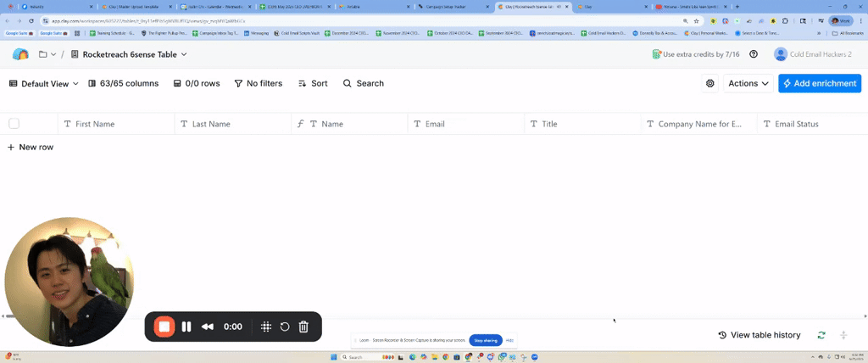Click the Clay home logo icon

click(x=20, y=54)
